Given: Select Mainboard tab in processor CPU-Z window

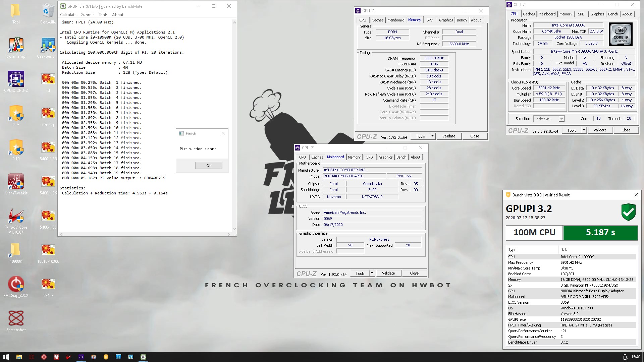Looking at the screenshot, I should pos(547,14).
